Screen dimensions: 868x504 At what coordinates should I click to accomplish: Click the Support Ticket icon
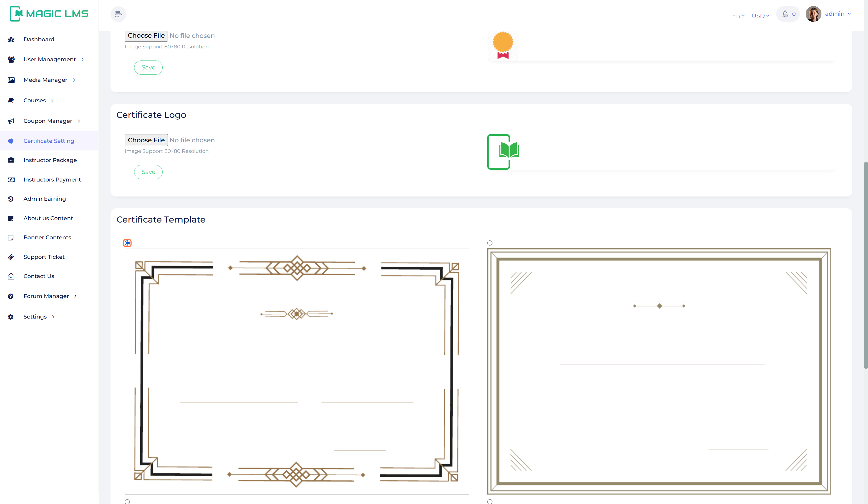click(11, 257)
